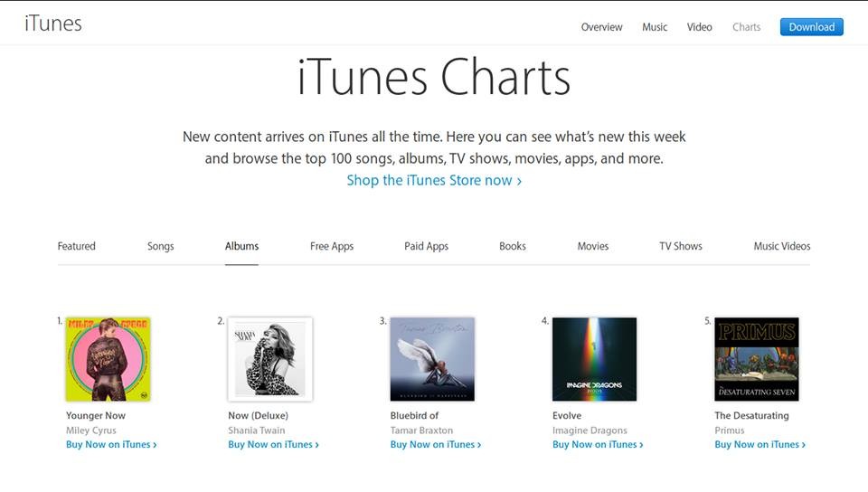Screen dimensions: 868x492
Task: Switch to the Songs chart tab
Action: [x=161, y=246]
